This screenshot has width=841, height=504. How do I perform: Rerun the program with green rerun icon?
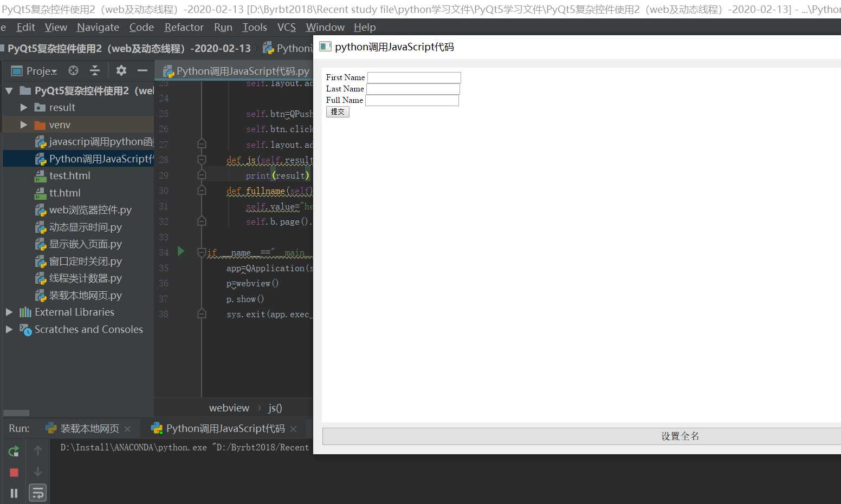click(14, 451)
